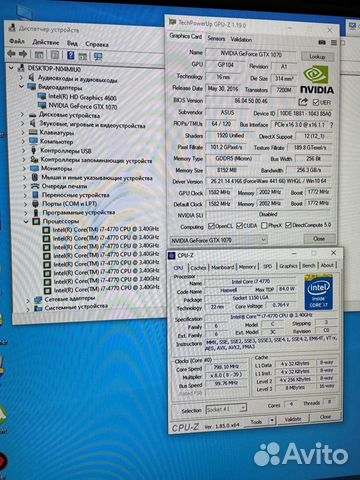
Task: Switch to the Bench tab in CPU-Z
Action: pos(309,265)
